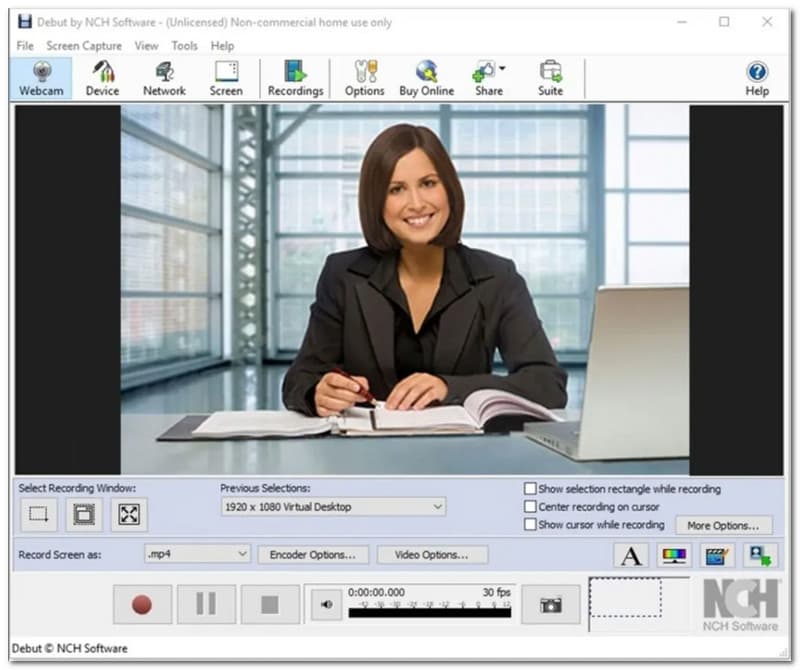This screenshot has height=670, width=800.
Task: Expand the Previous Selections dropdown
Action: (438, 507)
